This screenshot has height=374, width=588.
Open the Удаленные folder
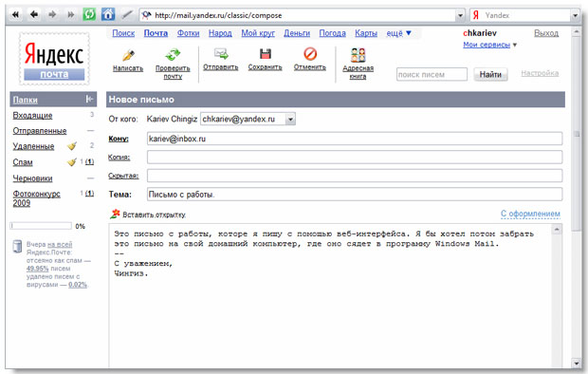pos(33,146)
